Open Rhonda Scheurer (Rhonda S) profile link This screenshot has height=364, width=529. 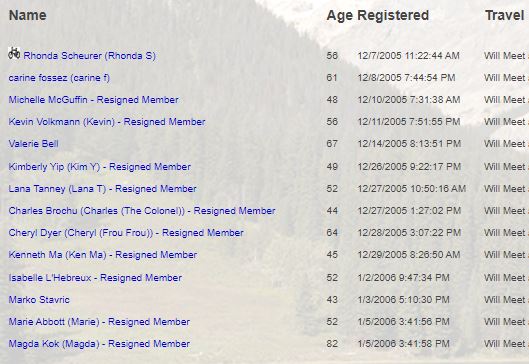[x=89, y=56]
